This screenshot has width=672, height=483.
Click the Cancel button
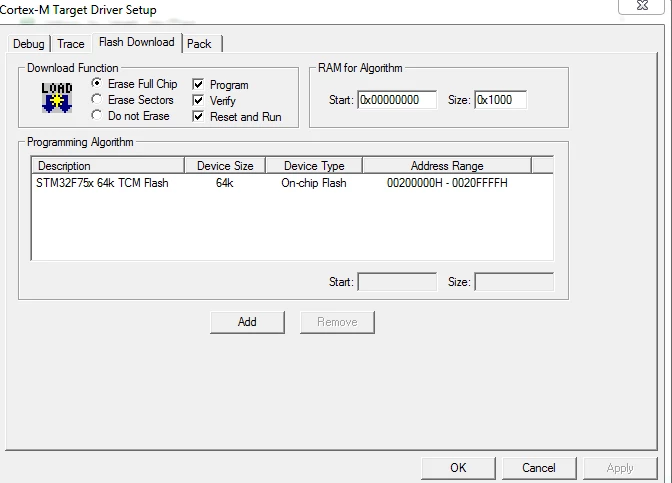pyautogui.click(x=539, y=468)
